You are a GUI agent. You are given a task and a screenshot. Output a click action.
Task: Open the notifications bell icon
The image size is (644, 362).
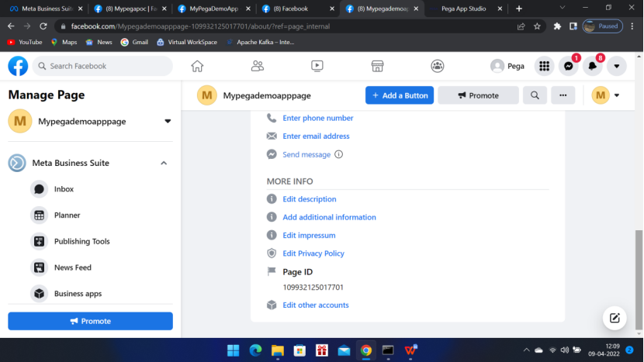click(593, 66)
